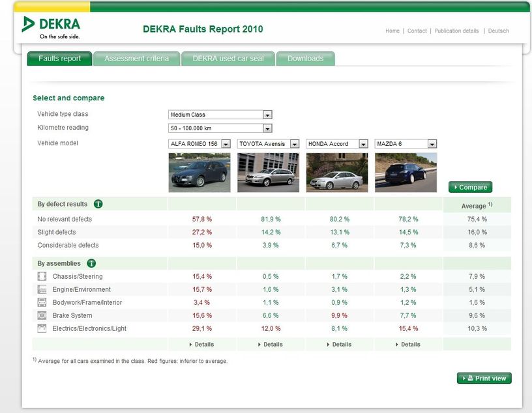Click the Toyota Avensis photo

[269, 173]
